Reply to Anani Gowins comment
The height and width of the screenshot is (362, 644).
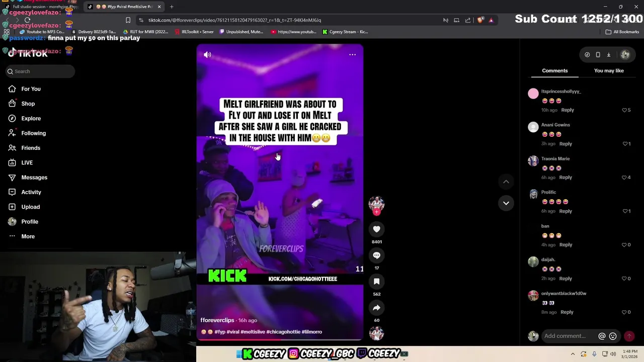[566, 144]
